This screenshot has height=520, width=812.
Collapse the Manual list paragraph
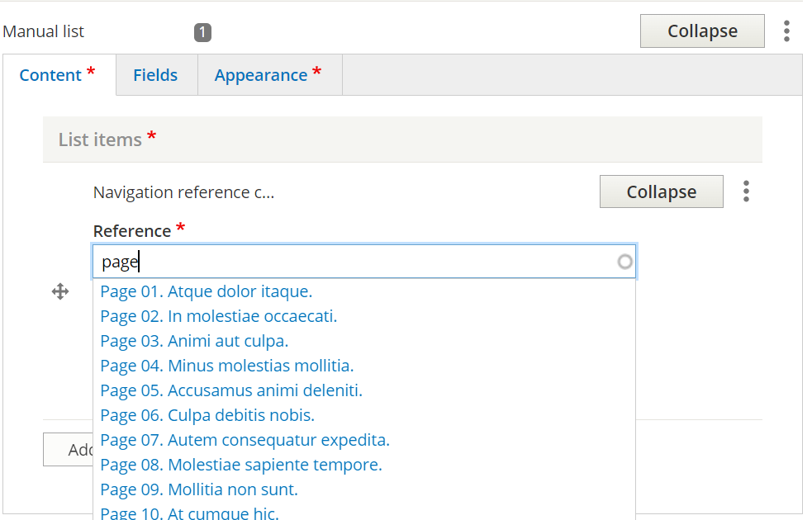(x=701, y=31)
